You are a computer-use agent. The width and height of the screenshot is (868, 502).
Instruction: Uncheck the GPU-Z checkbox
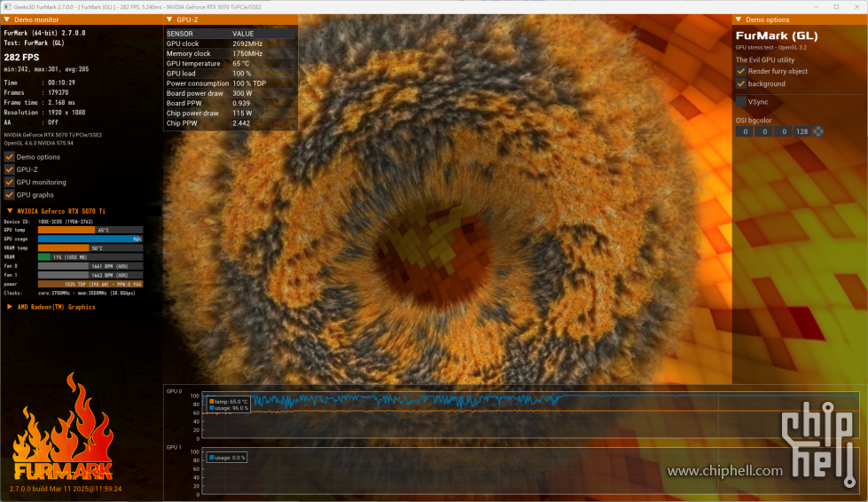(10, 169)
